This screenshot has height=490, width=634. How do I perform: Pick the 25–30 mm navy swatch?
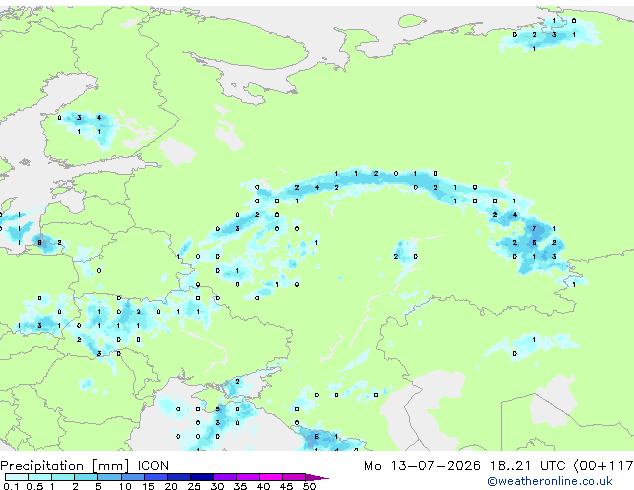click(202, 477)
